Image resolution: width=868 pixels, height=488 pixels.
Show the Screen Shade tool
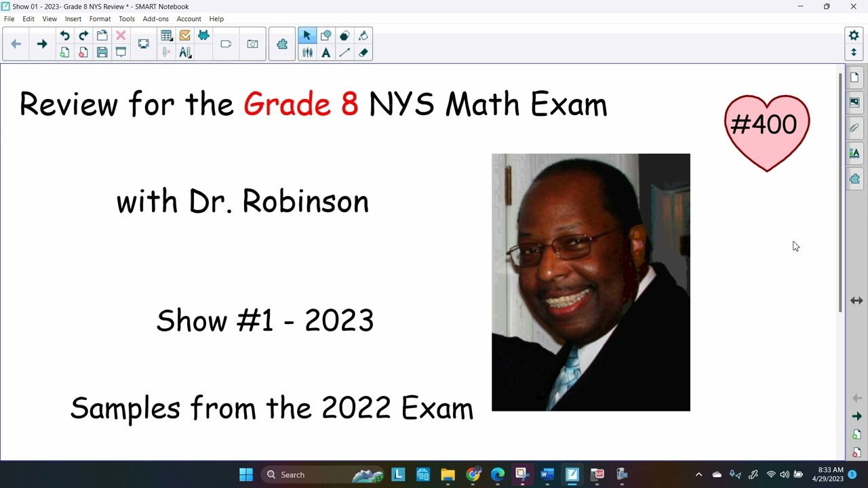coord(121,52)
